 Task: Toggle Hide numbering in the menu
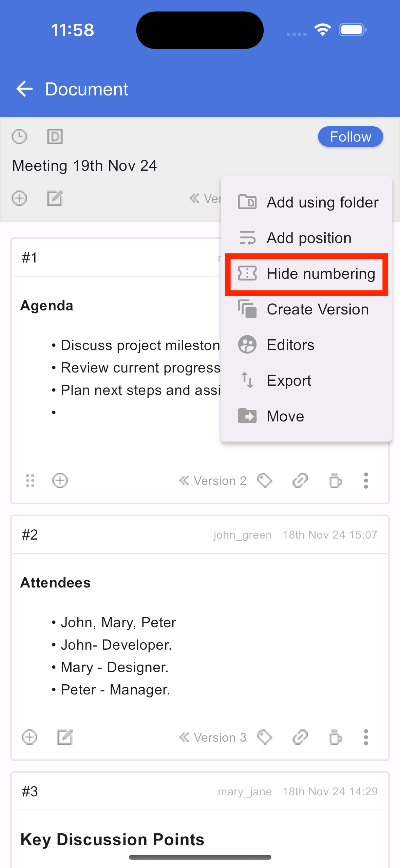click(306, 274)
